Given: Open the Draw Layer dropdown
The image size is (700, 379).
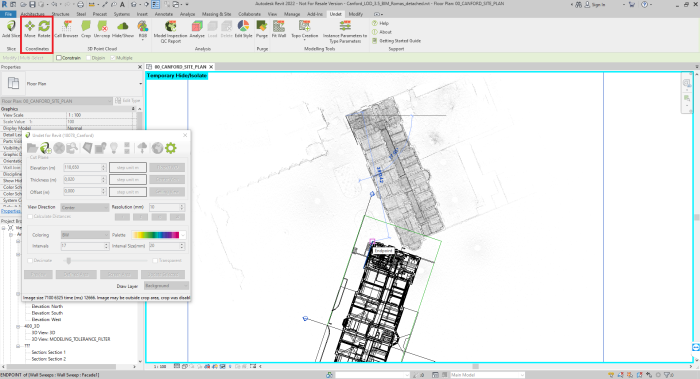Looking at the screenshot, I should pyautogui.click(x=166, y=286).
